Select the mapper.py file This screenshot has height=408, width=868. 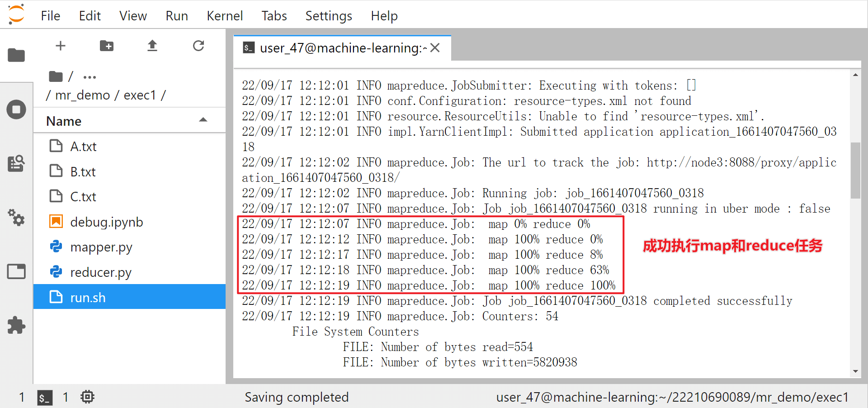[x=101, y=247]
